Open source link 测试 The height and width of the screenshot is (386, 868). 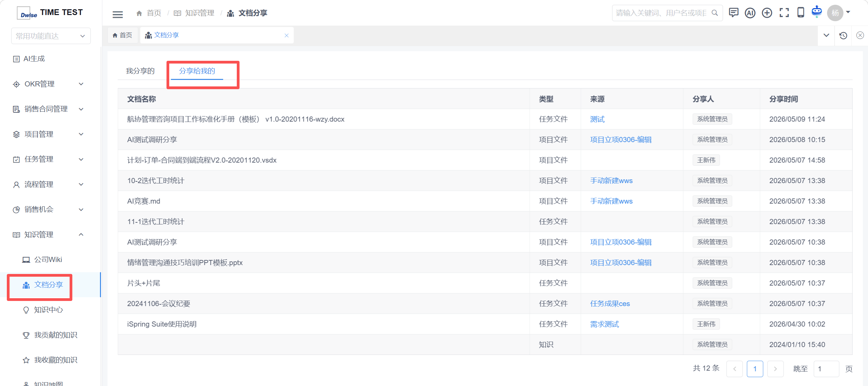click(597, 119)
